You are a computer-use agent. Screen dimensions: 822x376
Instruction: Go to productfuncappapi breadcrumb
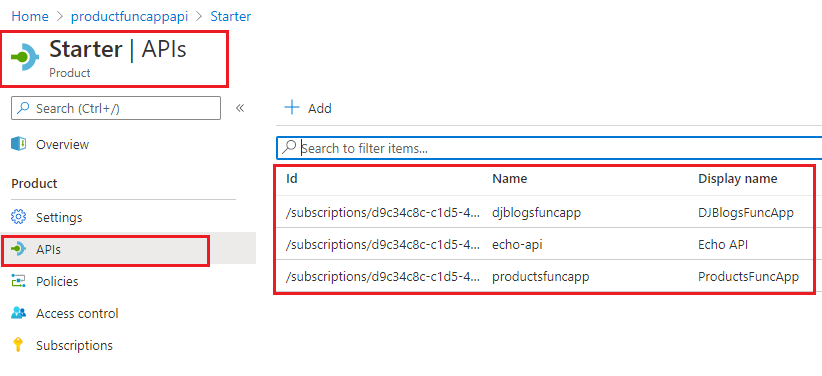129,16
